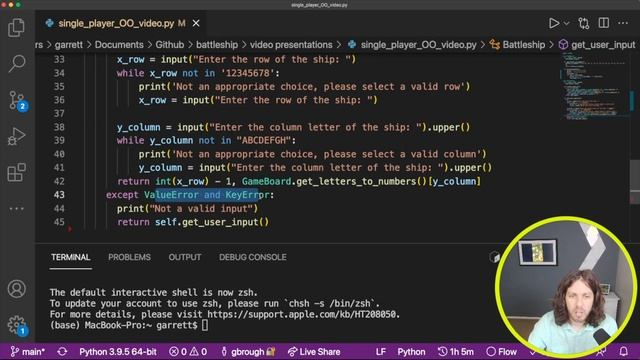Screen dimensions: 640x360
Task: Open the Extensions view
Action: coord(16,172)
